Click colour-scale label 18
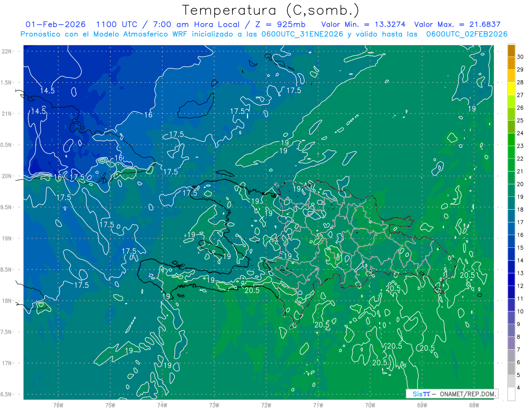This screenshot has height=411, width=532. (520, 210)
